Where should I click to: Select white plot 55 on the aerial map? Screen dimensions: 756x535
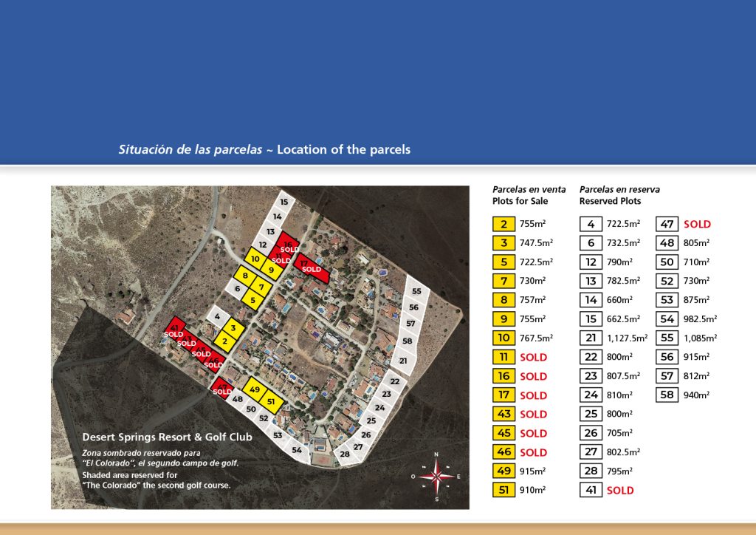[416, 291]
